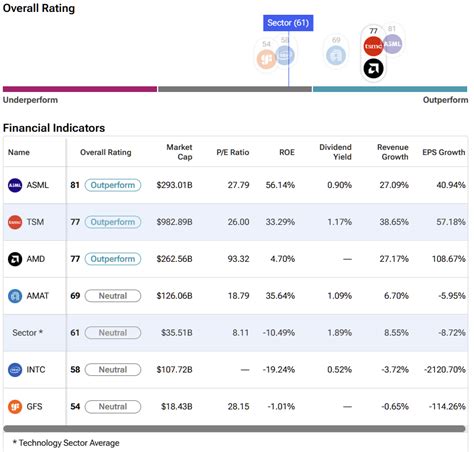Click GFS P/E ratio '28.15'
This screenshot has height=452, width=474.
tap(238, 407)
